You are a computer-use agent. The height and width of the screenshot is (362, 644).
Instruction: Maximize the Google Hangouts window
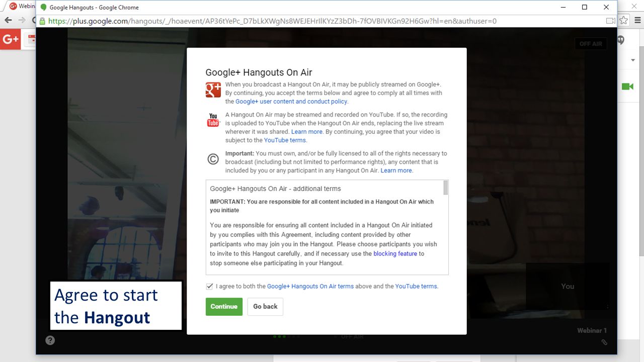pyautogui.click(x=585, y=7)
